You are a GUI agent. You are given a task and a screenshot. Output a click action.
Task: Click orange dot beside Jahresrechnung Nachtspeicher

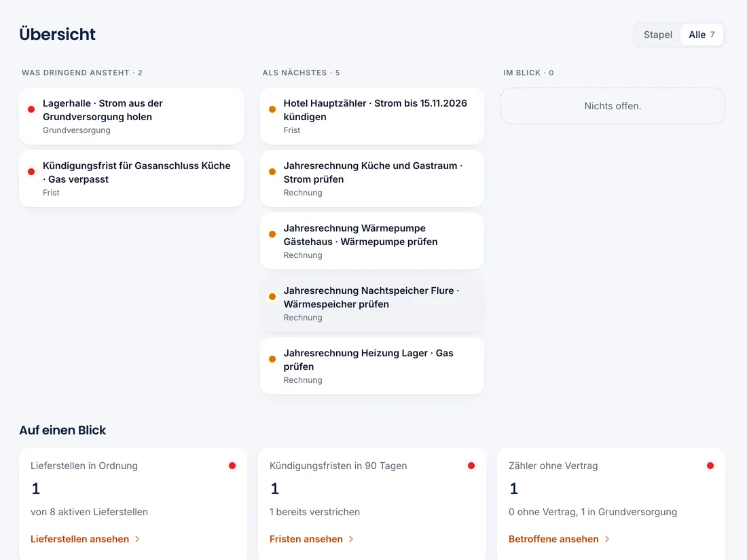click(272, 297)
